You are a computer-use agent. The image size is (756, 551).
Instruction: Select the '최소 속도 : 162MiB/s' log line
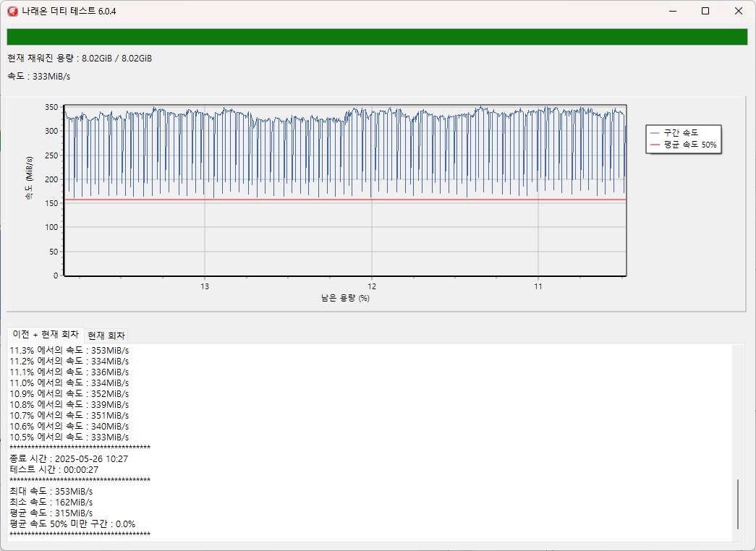(x=51, y=502)
